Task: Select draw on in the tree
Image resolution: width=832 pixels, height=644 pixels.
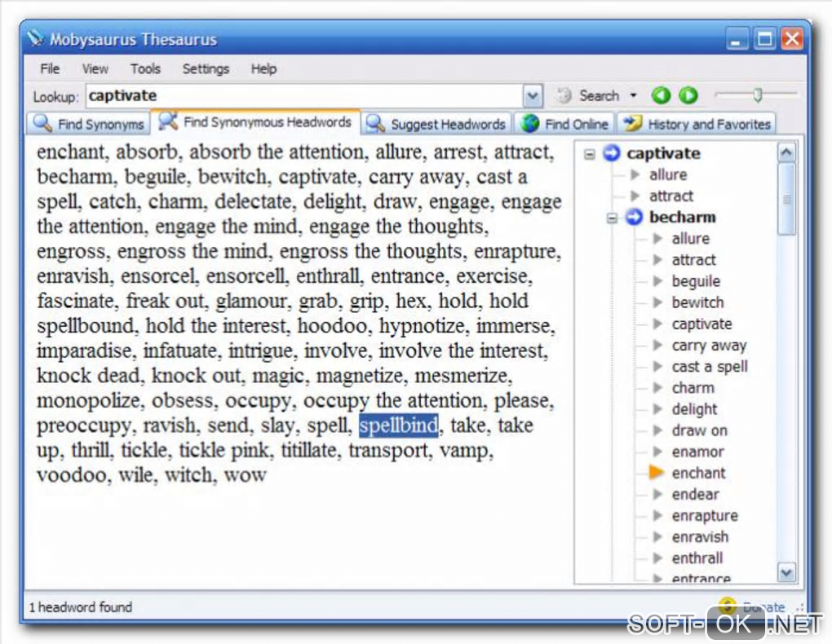Action: [x=699, y=430]
